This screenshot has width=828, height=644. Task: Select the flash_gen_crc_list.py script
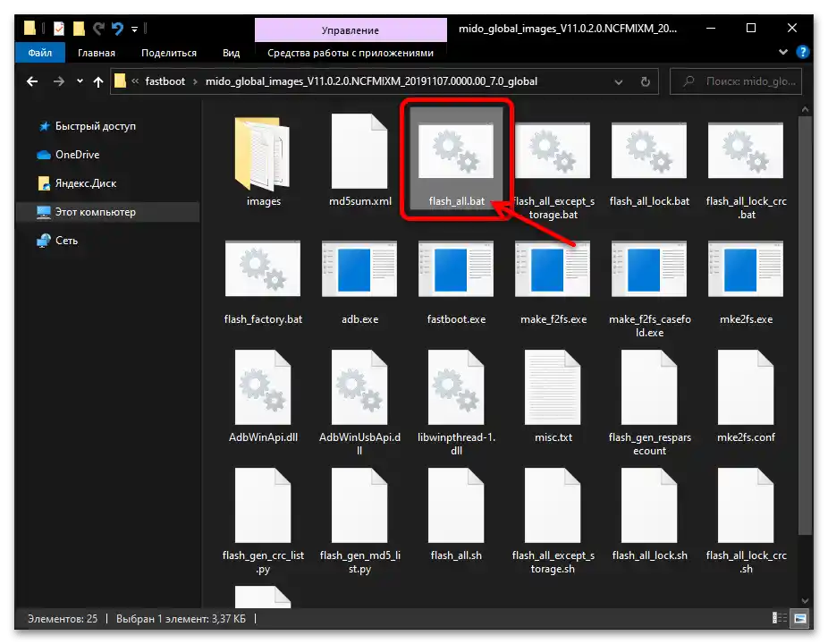tap(263, 521)
